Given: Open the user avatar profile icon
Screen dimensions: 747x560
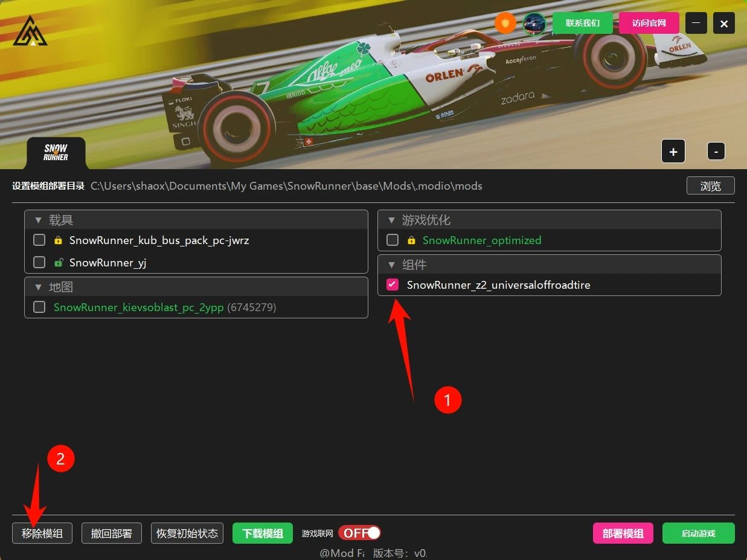Looking at the screenshot, I should (x=534, y=24).
